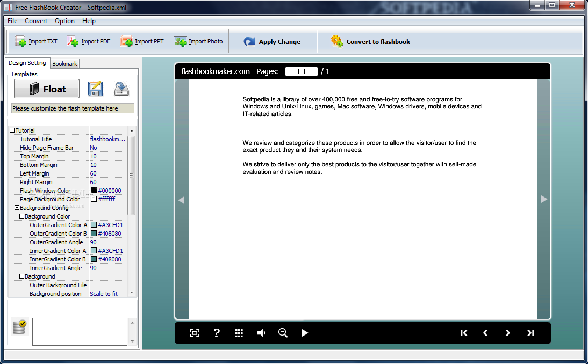Collapse the Background Config node
Viewport: 588px width, 364px height.
coord(17,207)
